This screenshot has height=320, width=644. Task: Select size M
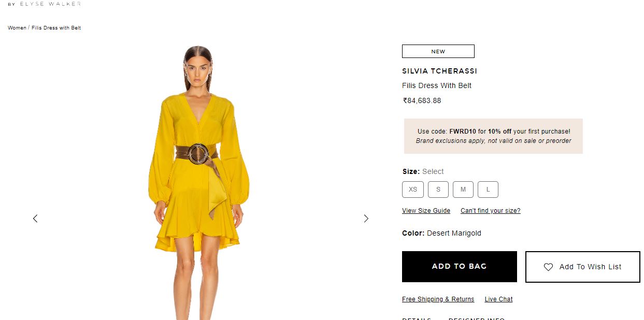pyautogui.click(x=463, y=190)
